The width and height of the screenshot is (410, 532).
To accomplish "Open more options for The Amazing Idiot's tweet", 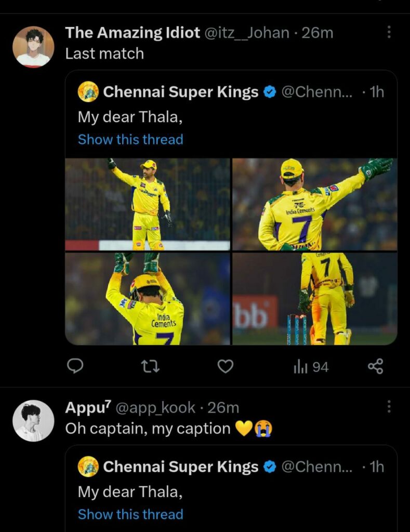I will click(389, 33).
